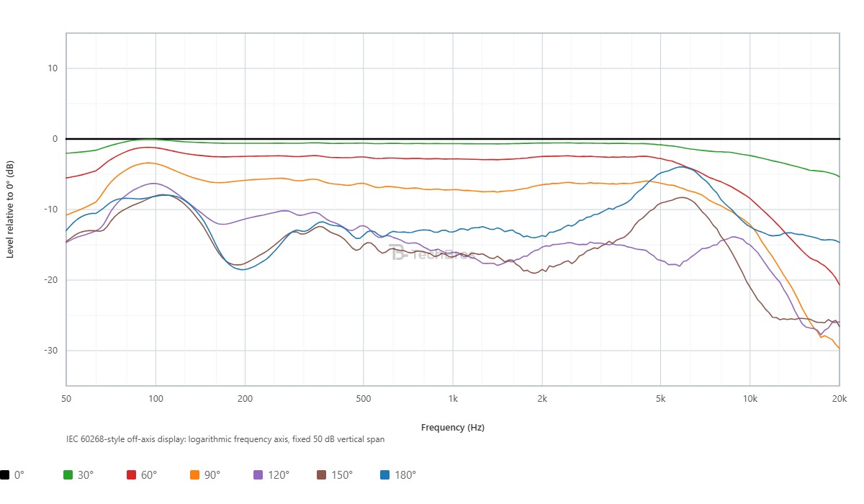Click the -30 level axis label
864x504 pixels.
tap(53, 351)
